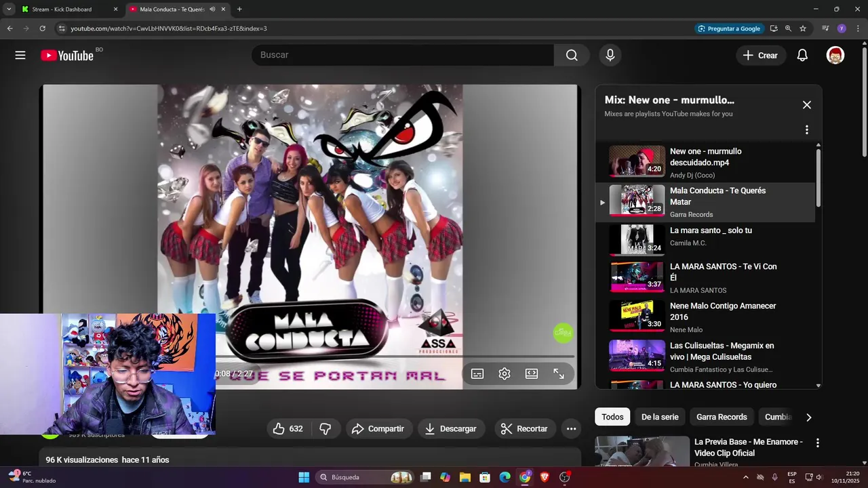Open a new browser tab

point(239,9)
